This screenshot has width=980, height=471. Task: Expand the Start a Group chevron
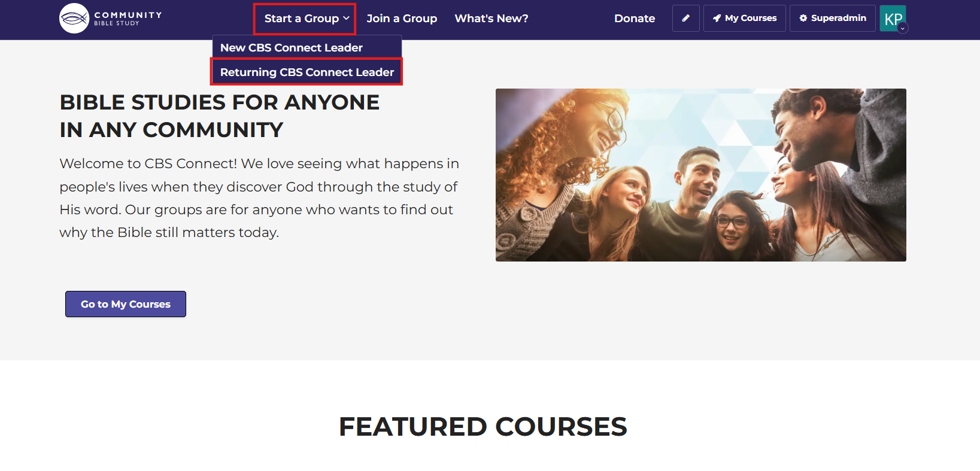point(346,19)
